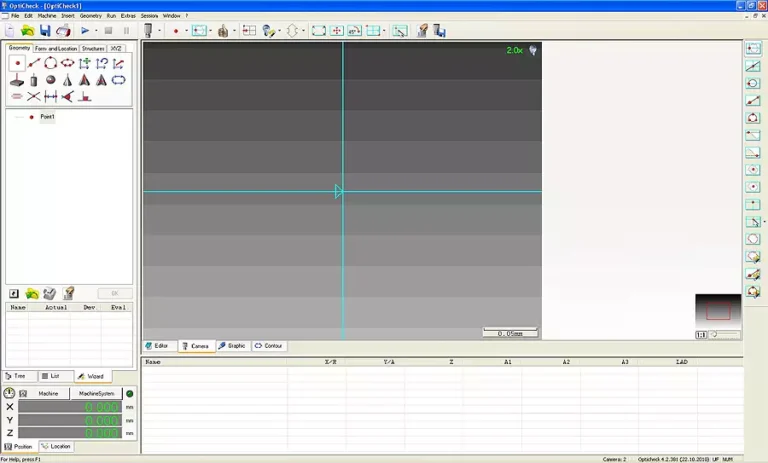
Task: Select the Circle geometry tool
Action: 51,63
